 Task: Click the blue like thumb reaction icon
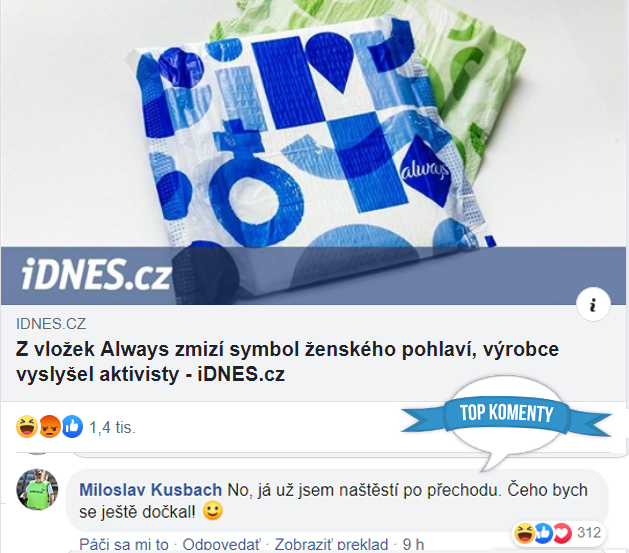click(72, 427)
